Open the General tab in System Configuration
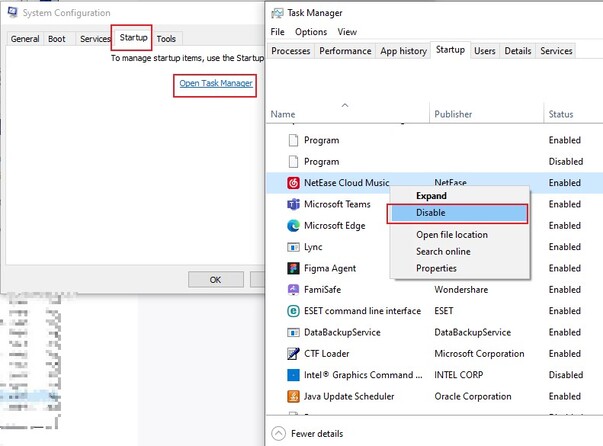This screenshot has height=446, width=603. point(25,39)
